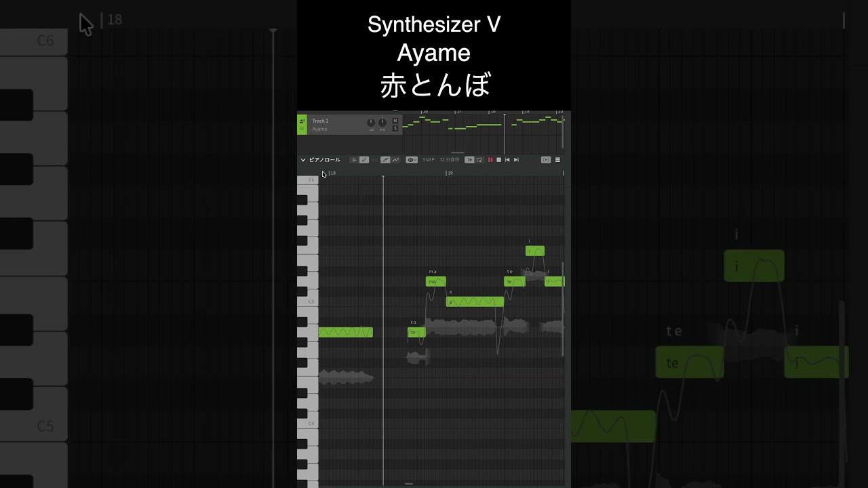Screen dimensions: 868x488
Task: Open the piano roll hamburger menu
Action: (557, 160)
